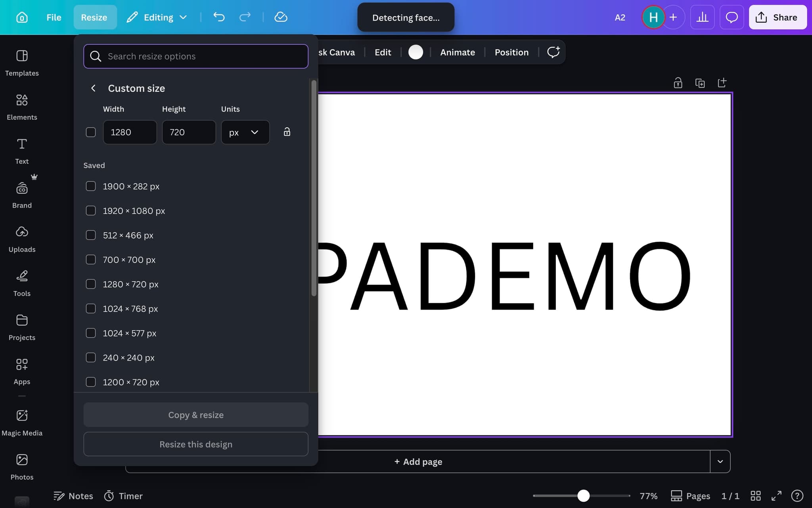Viewport: 812px width, 508px height.
Task: Click the duplicate page icon
Action: click(700, 83)
